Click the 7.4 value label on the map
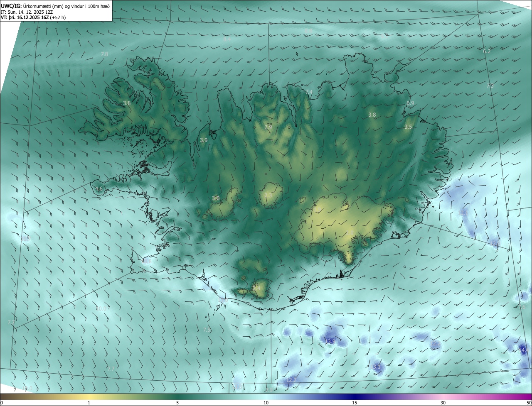 (309, 92)
